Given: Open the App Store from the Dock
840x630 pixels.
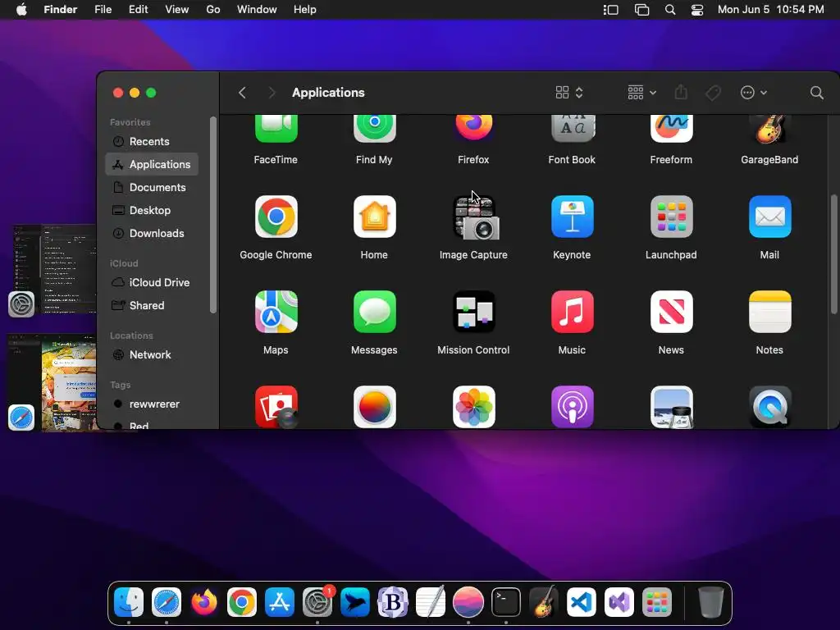Looking at the screenshot, I should [280, 602].
